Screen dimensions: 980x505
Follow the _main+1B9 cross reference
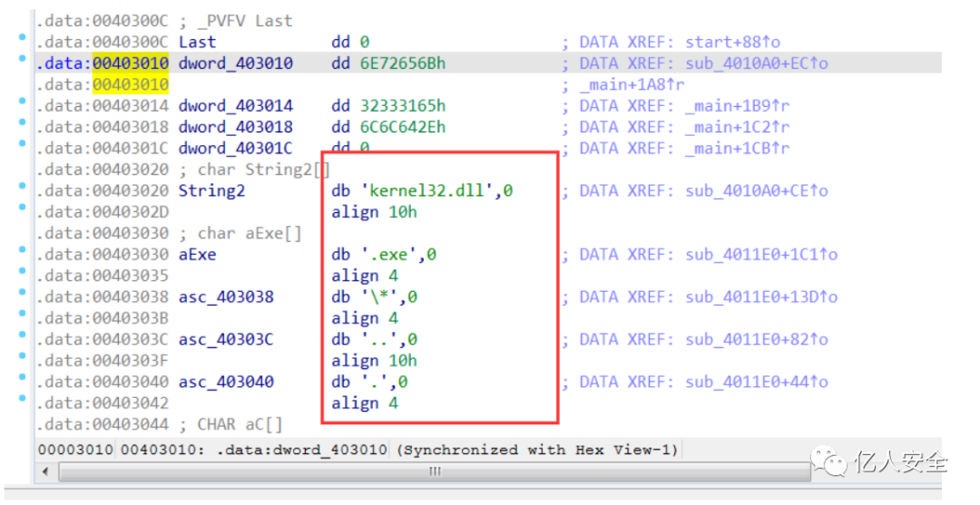click(x=737, y=105)
